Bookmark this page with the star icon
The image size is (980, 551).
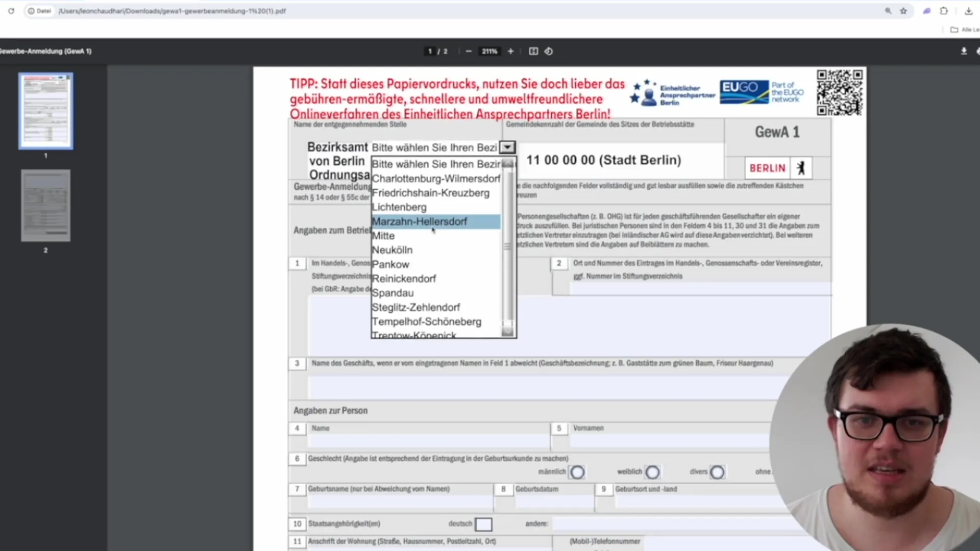(903, 11)
